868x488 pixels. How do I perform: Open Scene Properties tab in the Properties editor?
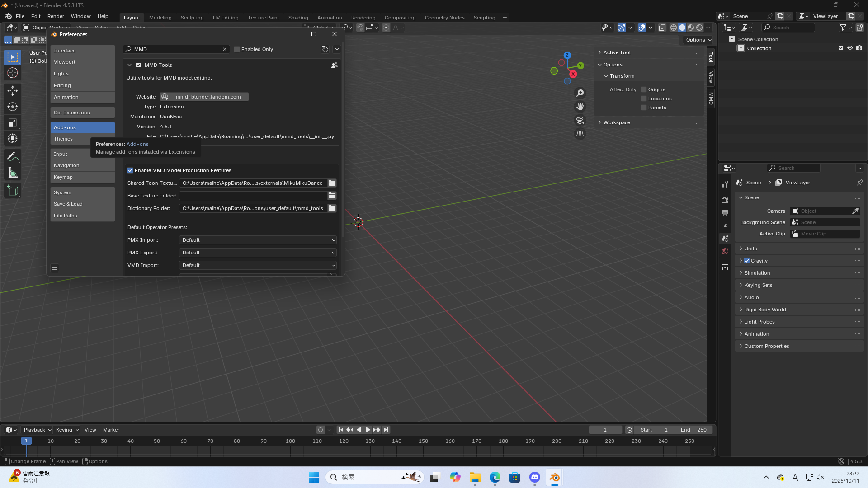[725, 238]
